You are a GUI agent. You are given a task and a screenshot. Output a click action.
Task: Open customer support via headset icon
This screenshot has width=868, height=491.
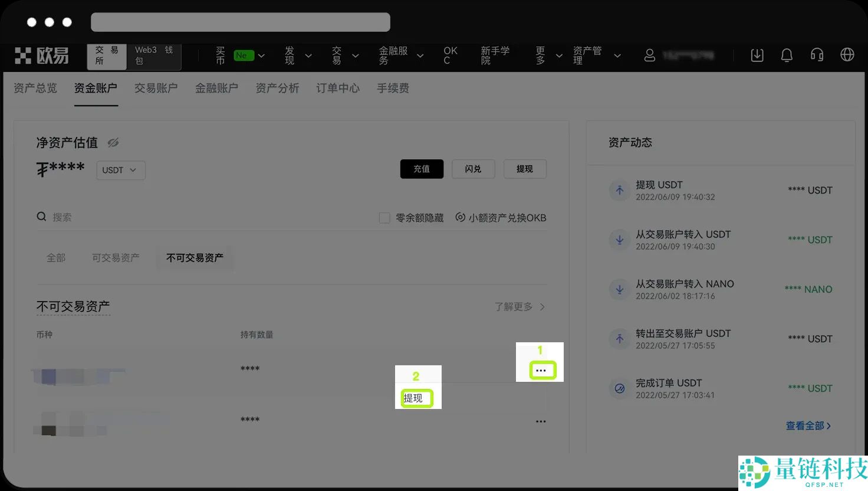pyautogui.click(x=817, y=55)
